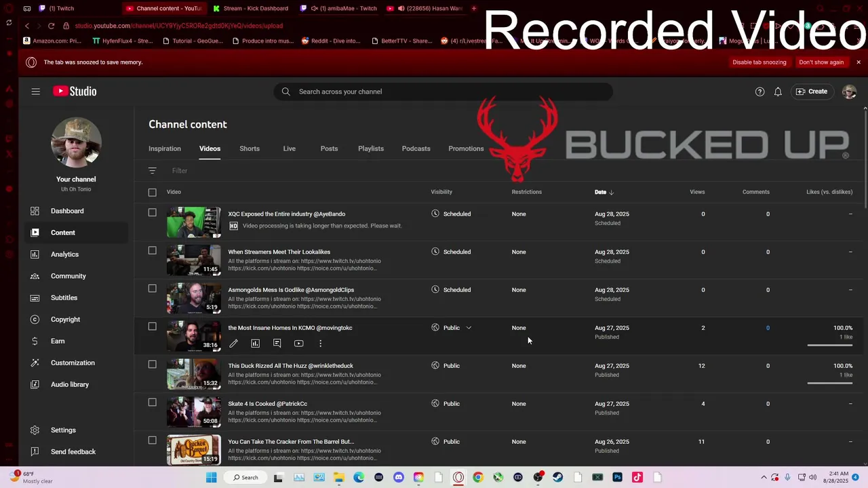Open analytics icon for Insane Homes video
The image size is (868, 488).
click(x=255, y=344)
